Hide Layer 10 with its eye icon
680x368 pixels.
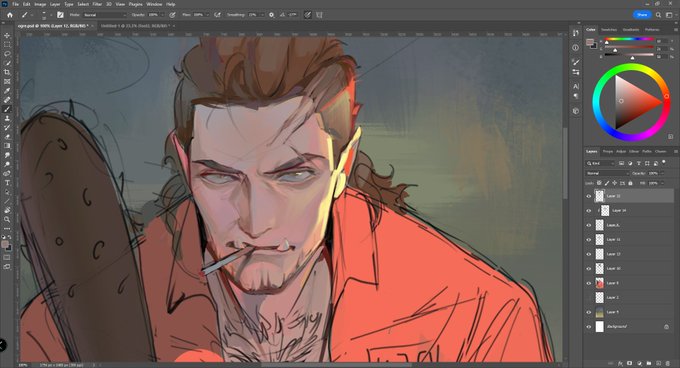588,269
